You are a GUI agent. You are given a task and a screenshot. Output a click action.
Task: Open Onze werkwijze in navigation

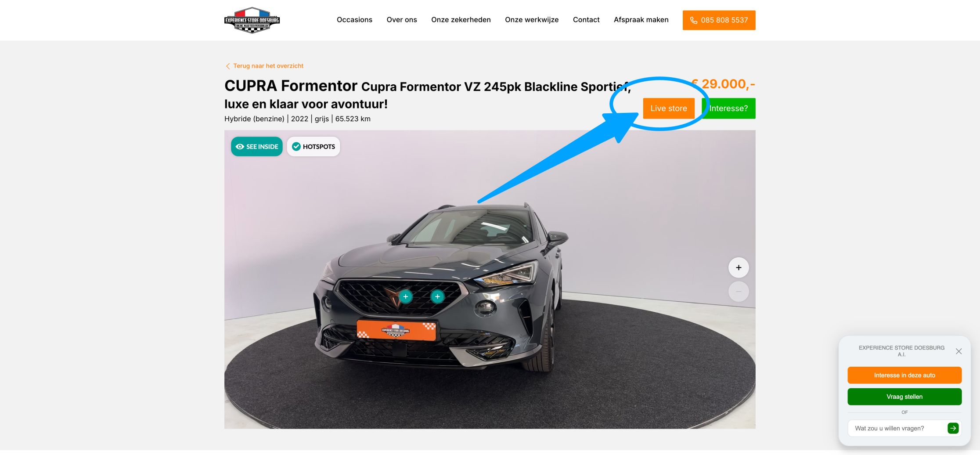click(x=532, y=20)
